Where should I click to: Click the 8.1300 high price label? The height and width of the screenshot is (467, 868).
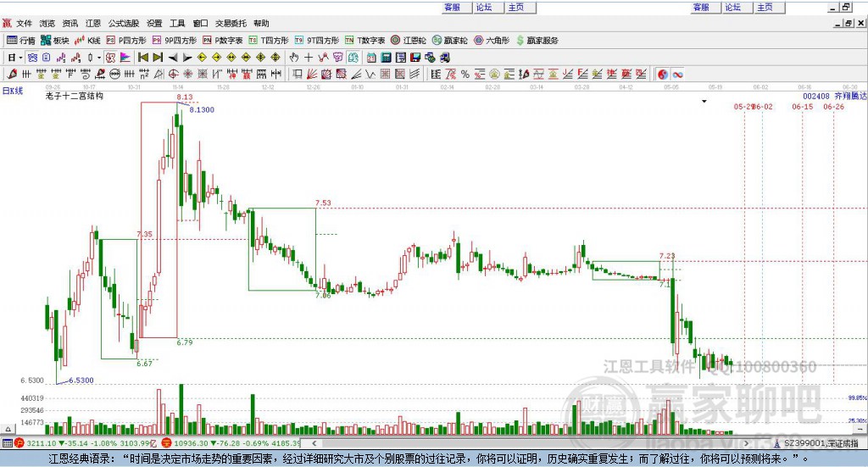[202, 110]
